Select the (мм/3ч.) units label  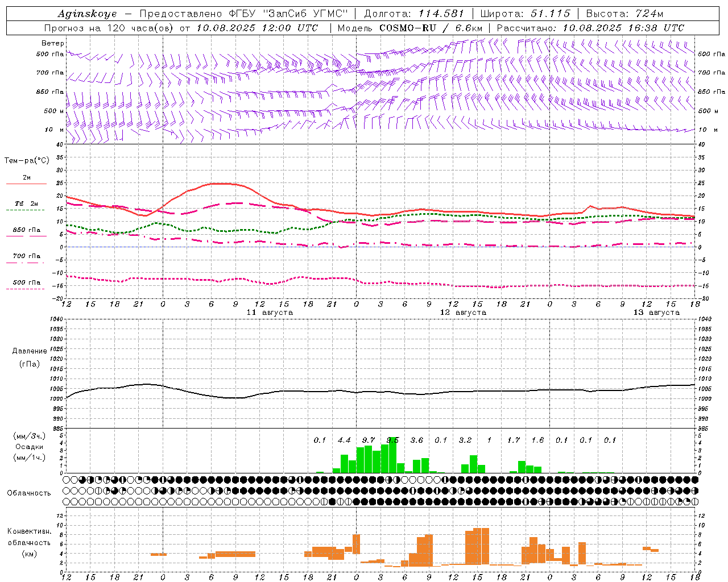[x=29, y=436]
